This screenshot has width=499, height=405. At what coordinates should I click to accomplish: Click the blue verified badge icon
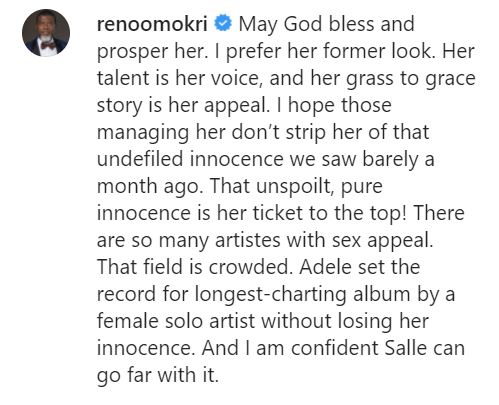[x=223, y=24]
